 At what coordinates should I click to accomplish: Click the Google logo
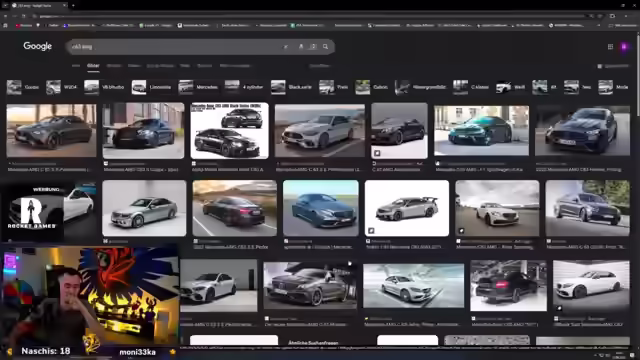38,46
